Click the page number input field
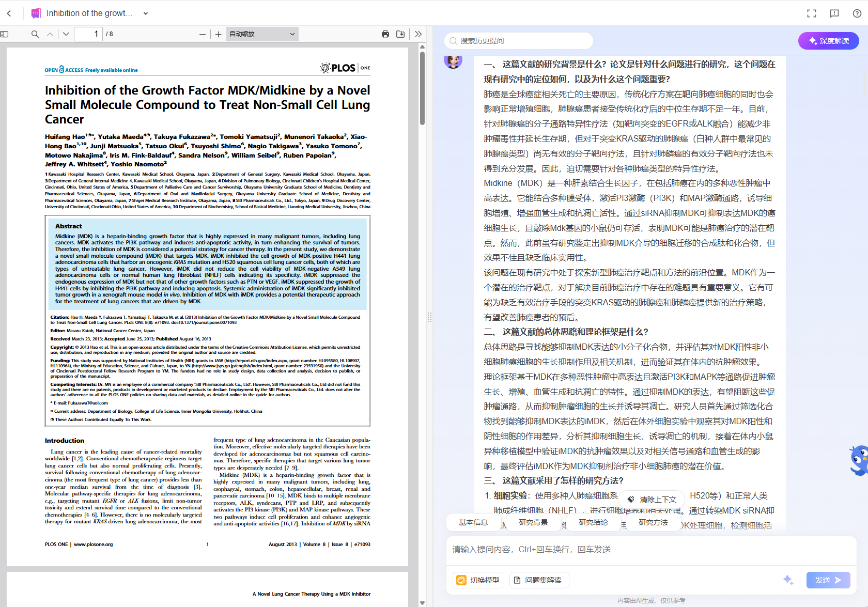The width and height of the screenshot is (868, 607). tap(88, 34)
